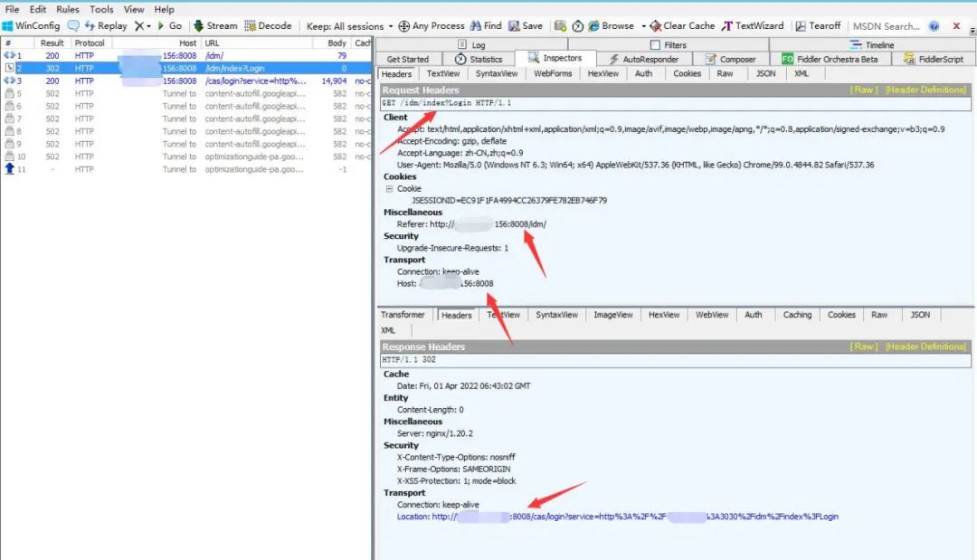Open the Tools menu
The width and height of the screenshot is (977, 560).
[x=101, y=9]
